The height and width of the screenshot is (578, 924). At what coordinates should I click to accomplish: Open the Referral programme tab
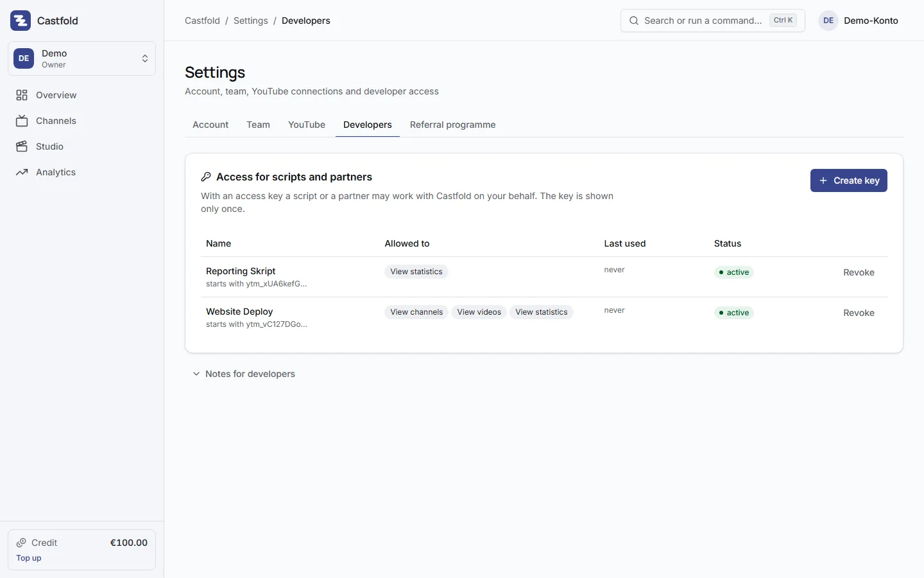[453, 125]
